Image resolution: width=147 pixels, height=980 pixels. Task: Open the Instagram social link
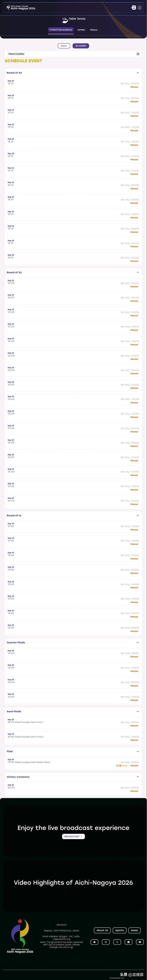[106, 942]
